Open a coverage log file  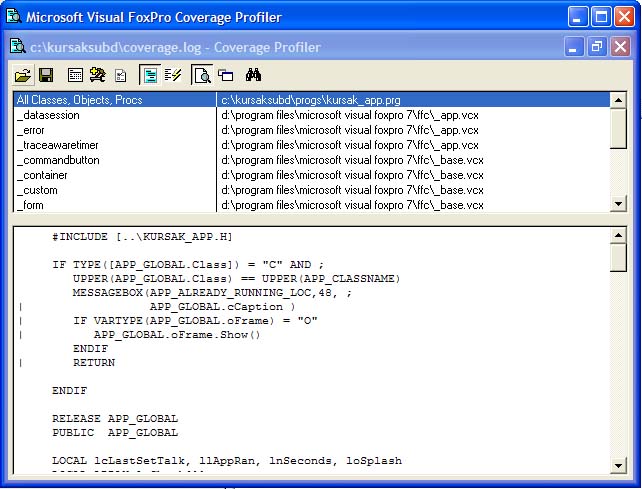click(x=23, y=75)
